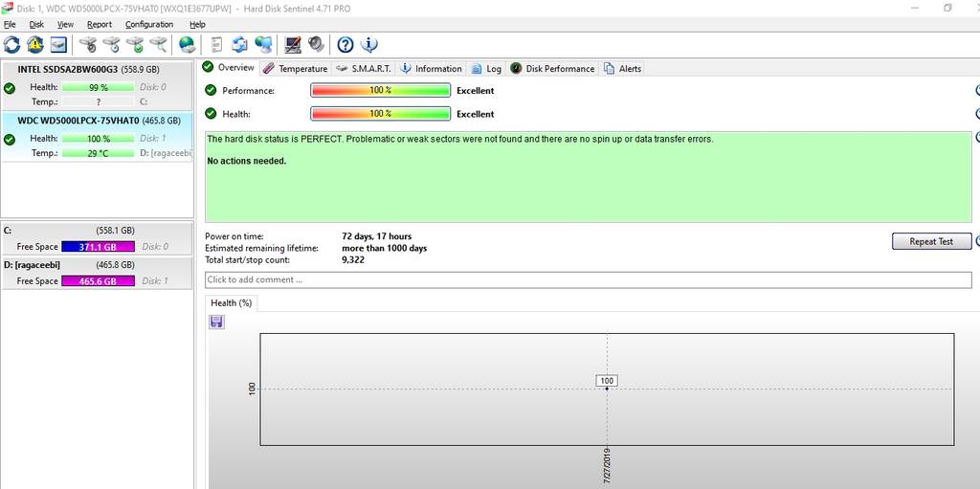Screen dimensions: 980x489
Task: Switch to the S.M.A.R.T. tab
Action: pos(363,68)
